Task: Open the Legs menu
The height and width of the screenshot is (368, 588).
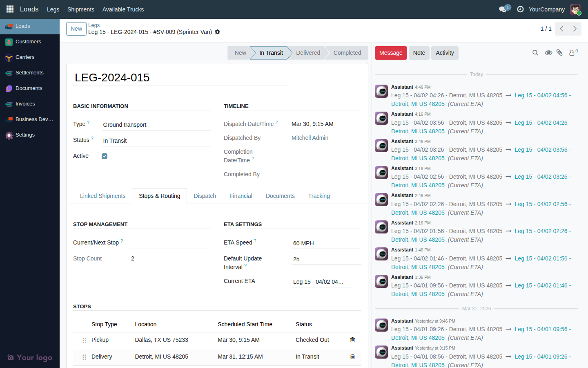Action: coord(53,9)
